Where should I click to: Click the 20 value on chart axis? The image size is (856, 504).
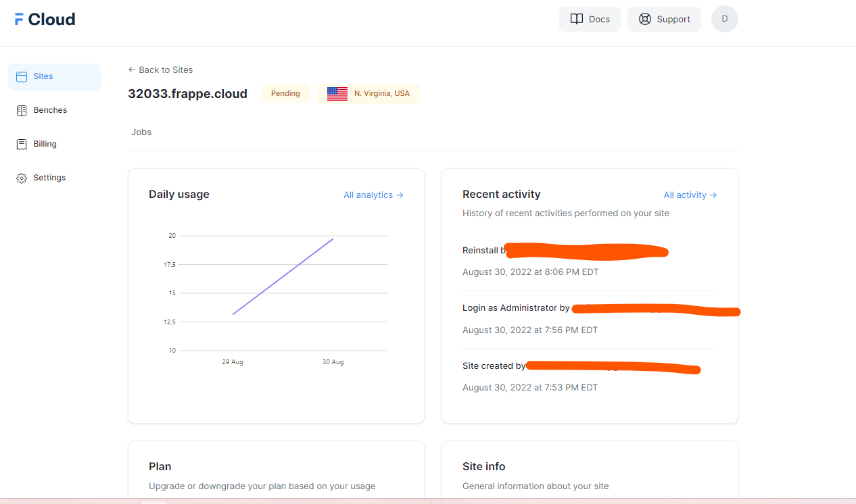(172, 236)
